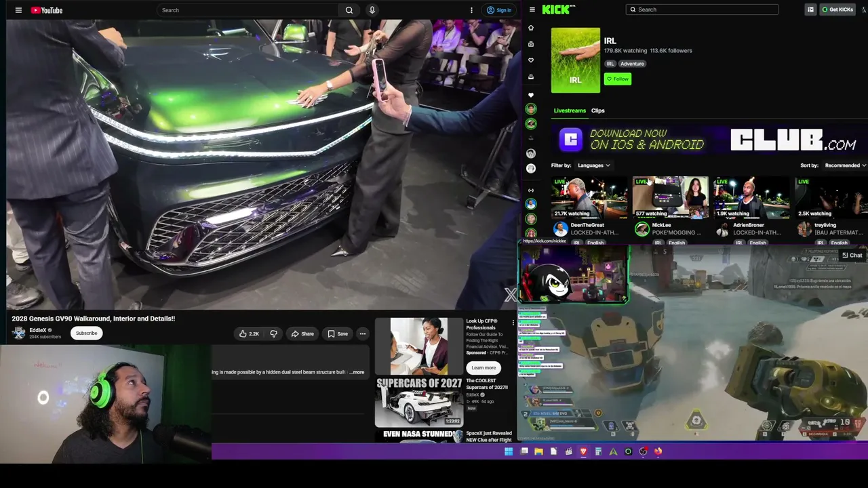This screenshot has height=488, width=868.
Task: Click the treyliving channel name
Action: (825, 225)
